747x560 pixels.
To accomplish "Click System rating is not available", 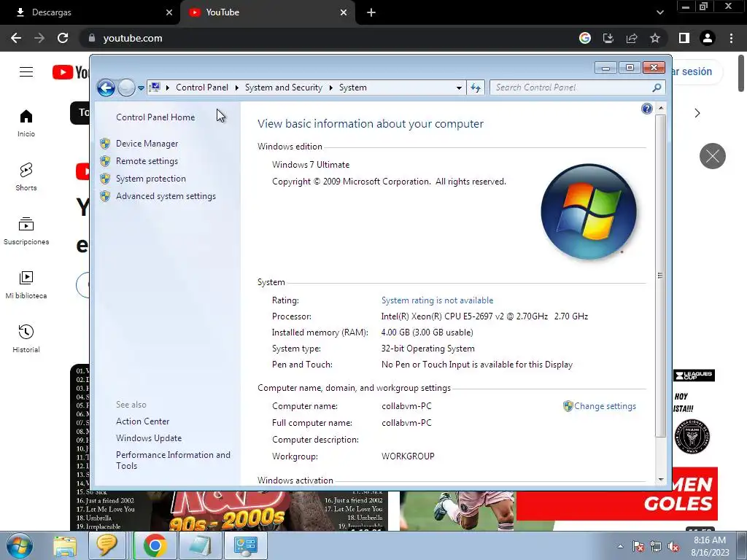I will [x=437, y=300].
